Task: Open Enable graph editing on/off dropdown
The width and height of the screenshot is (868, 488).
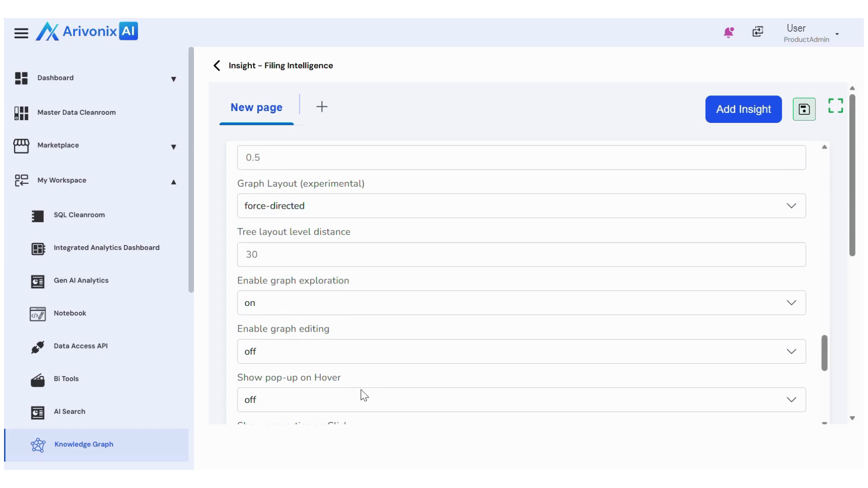Action: click(x=521, y=352)
